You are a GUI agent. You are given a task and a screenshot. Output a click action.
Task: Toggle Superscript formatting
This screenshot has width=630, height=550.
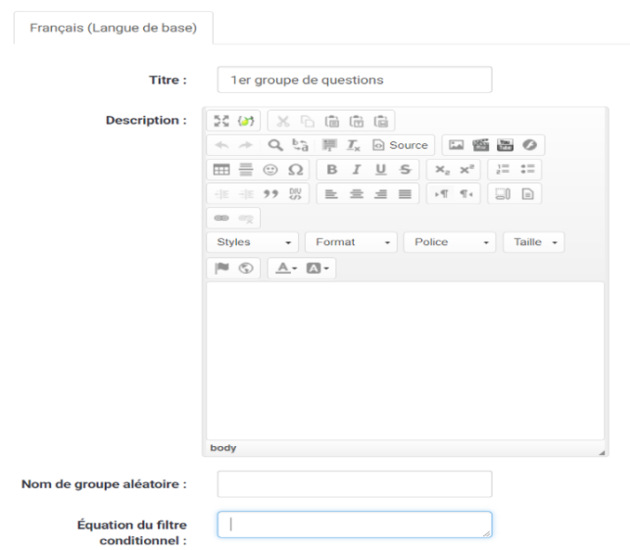pyautogui.click(x=466, y=170)
